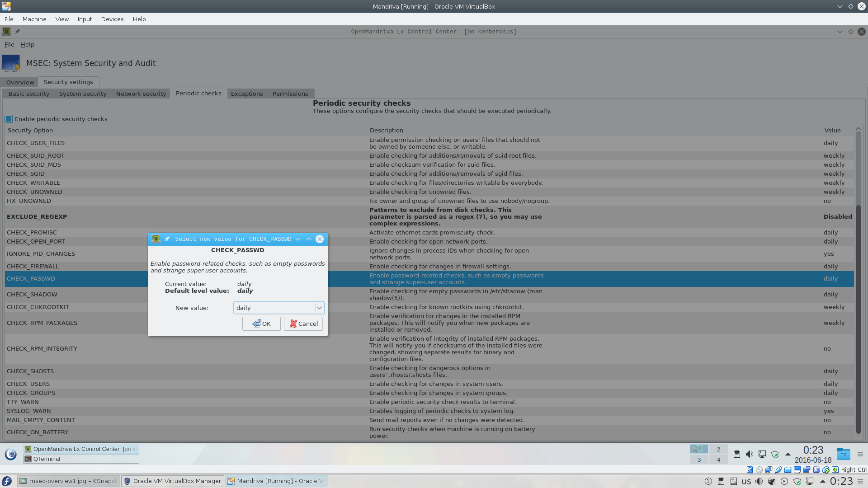Switch to virtual desktop 2
This screenshot has height=488, width=868.
pos(718,449)
